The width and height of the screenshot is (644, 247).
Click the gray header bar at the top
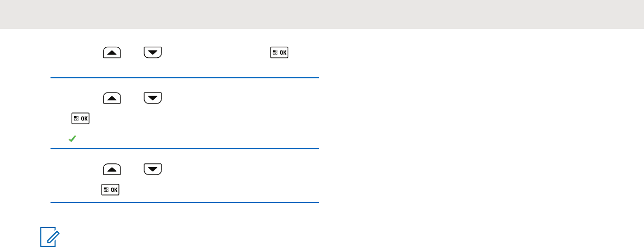pyautogui.click(x=322, y=14)
